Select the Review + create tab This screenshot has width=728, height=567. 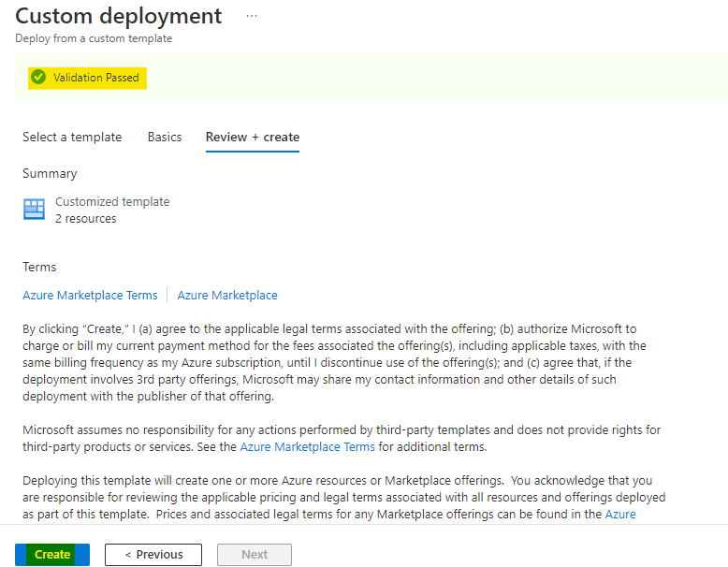click(253, 137)
